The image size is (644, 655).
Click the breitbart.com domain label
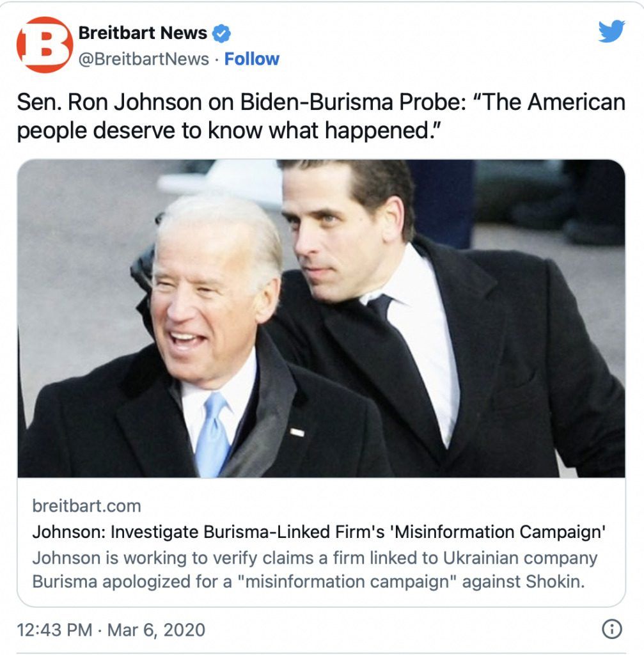tap(86, 506)
